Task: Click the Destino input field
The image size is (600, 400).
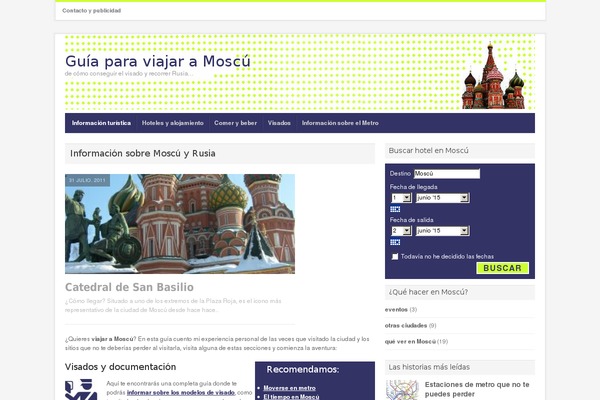Action: [x=447, y=174]
